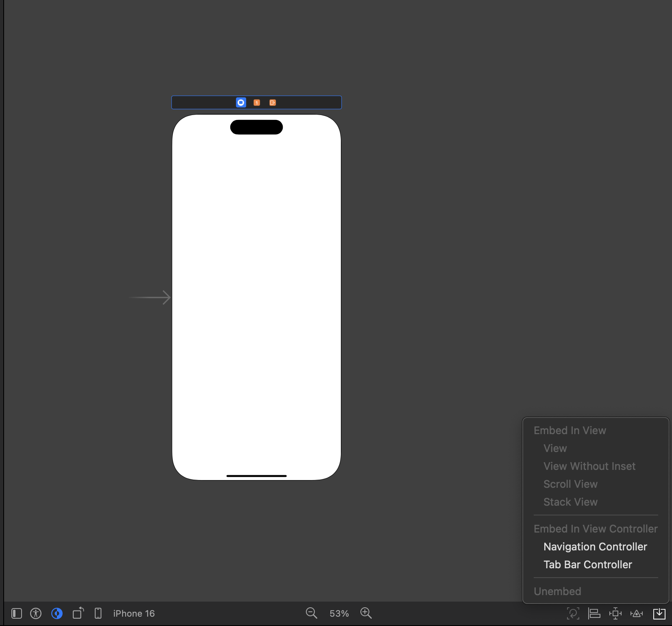Screen dimensions: 672x626
Task: Click the 53% zoom level
Action: point(339,613)
